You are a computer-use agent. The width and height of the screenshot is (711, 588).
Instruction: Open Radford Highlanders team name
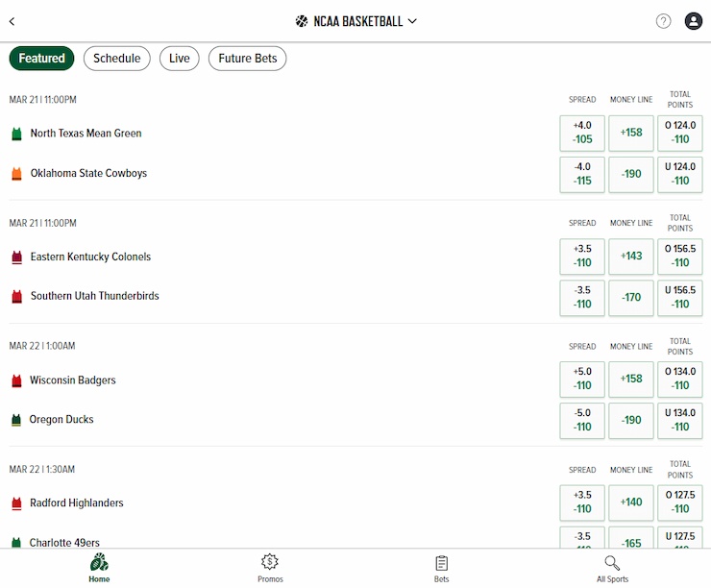click(x=76, y=502)
